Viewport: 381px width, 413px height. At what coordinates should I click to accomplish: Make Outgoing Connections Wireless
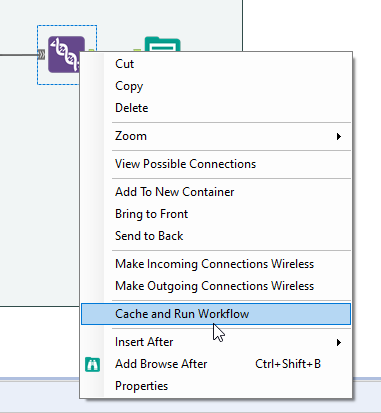point(216,286)
